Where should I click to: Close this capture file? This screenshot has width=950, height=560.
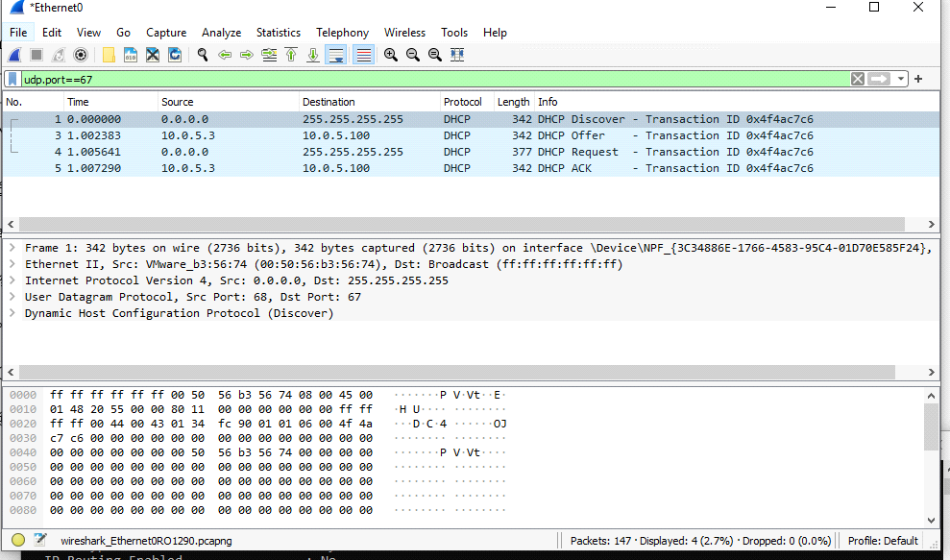153,55
